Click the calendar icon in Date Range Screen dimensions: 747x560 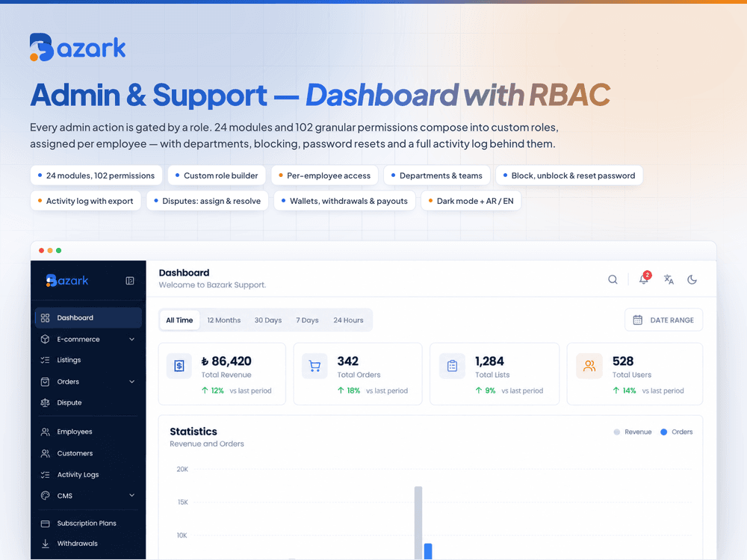[637, 320]
